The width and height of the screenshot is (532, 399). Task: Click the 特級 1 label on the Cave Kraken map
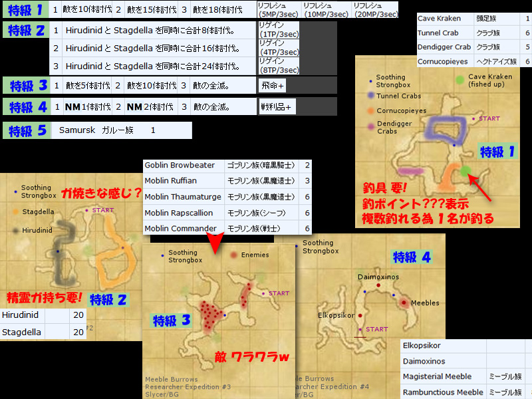coord(497,152)
